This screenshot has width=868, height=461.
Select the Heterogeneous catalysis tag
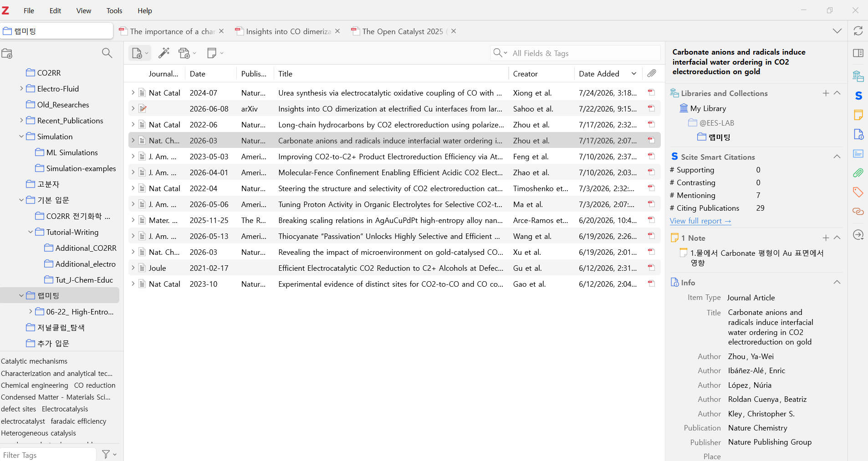pos(38,433)
